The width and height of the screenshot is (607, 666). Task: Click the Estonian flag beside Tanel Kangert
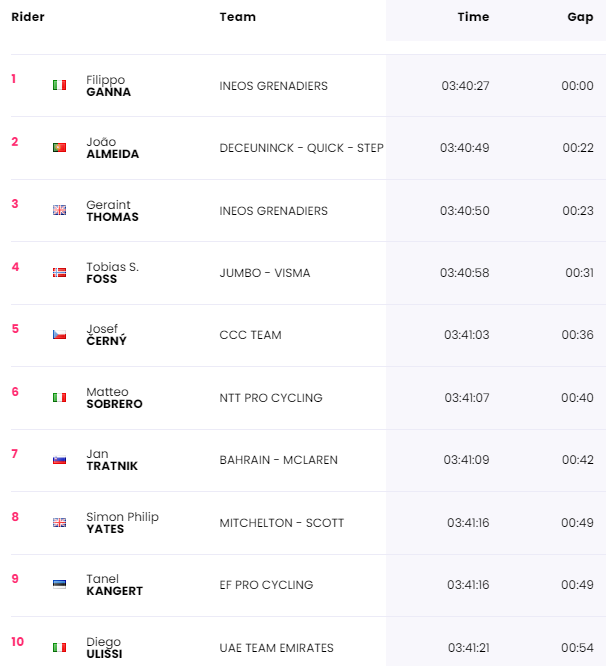(x=59, y=585)
